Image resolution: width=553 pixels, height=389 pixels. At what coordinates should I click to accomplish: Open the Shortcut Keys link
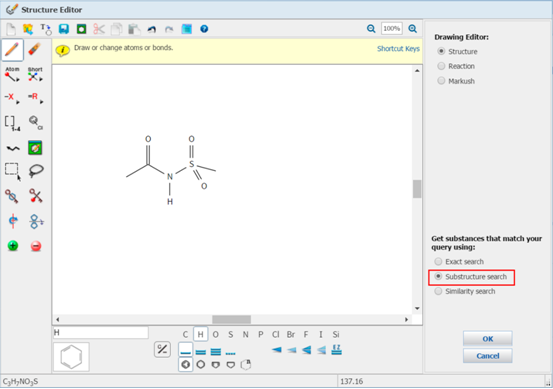[x=399, y=49]
